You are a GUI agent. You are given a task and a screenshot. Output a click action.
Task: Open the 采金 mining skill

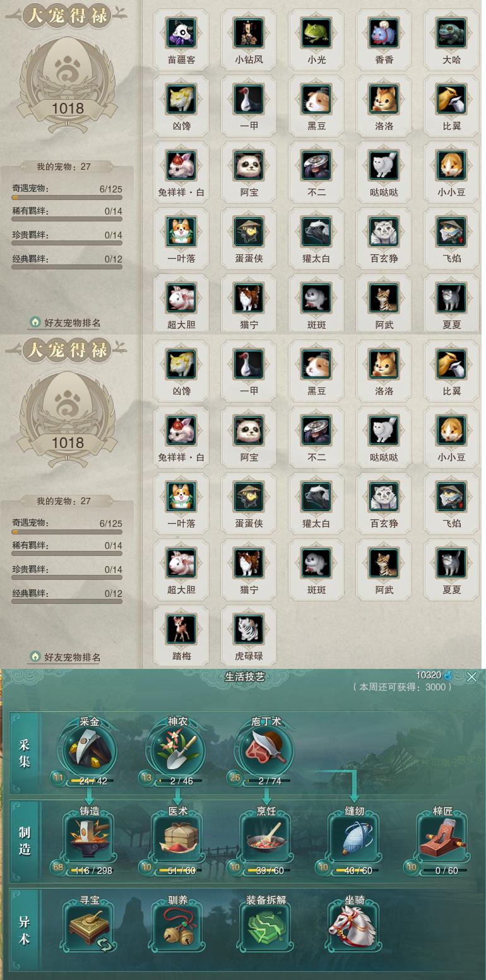90,750
